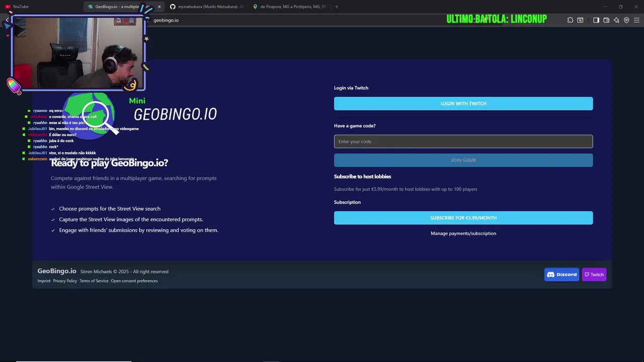Close the GeoBingo.io tab
Screen dimensions: 644x362
[159, 7]
